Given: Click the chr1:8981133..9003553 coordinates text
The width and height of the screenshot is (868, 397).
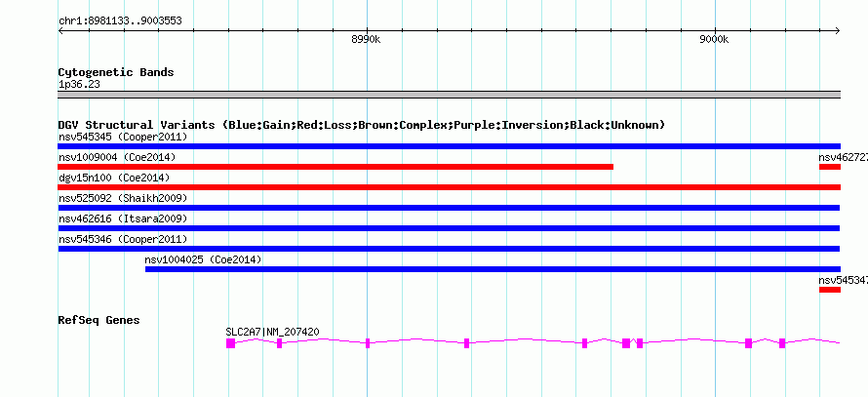Looking at the screenshot, I should click(120, 21).
